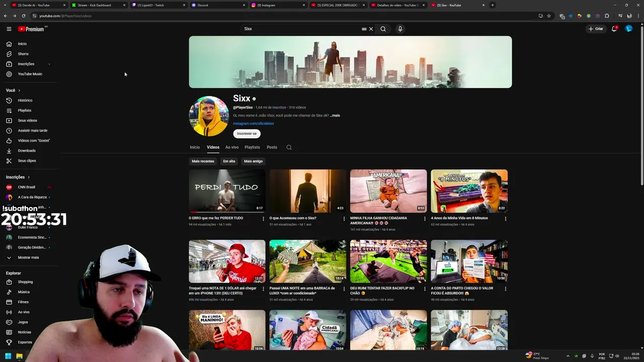Open the channel Playlists tab
644x362 pixels.
point(252,147)
